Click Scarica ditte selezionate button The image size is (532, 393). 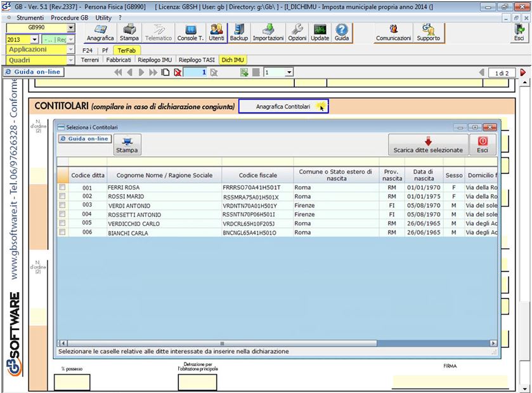point(428,145)
